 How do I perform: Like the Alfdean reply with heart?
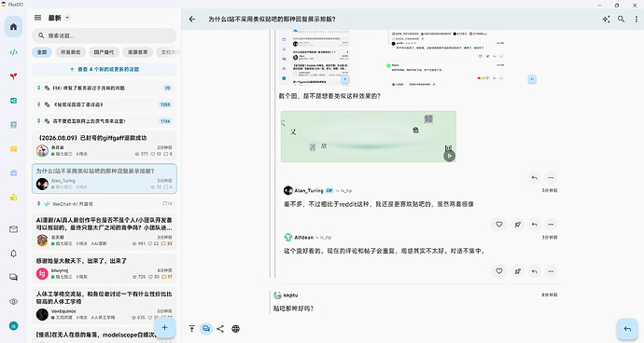[499, 271]
